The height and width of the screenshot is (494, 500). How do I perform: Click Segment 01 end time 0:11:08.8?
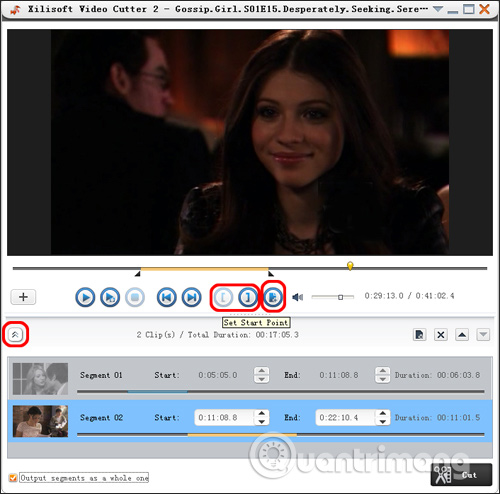(339, 375)
